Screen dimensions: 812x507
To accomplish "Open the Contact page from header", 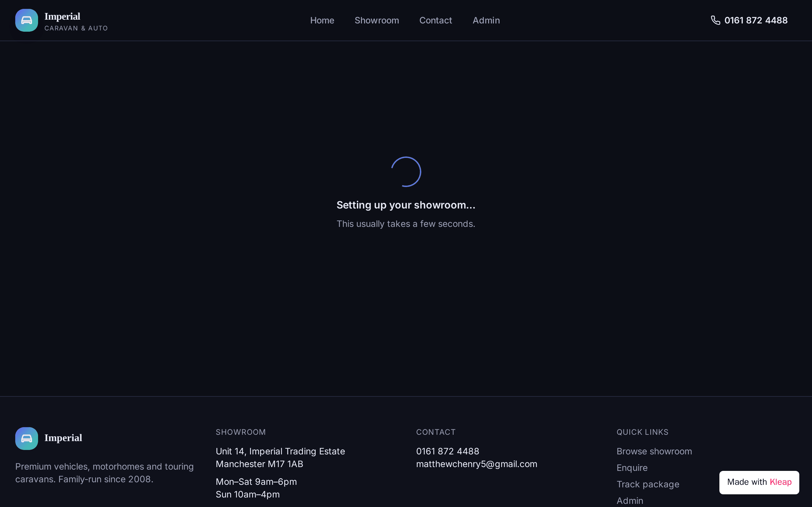I will coord(435,20).
